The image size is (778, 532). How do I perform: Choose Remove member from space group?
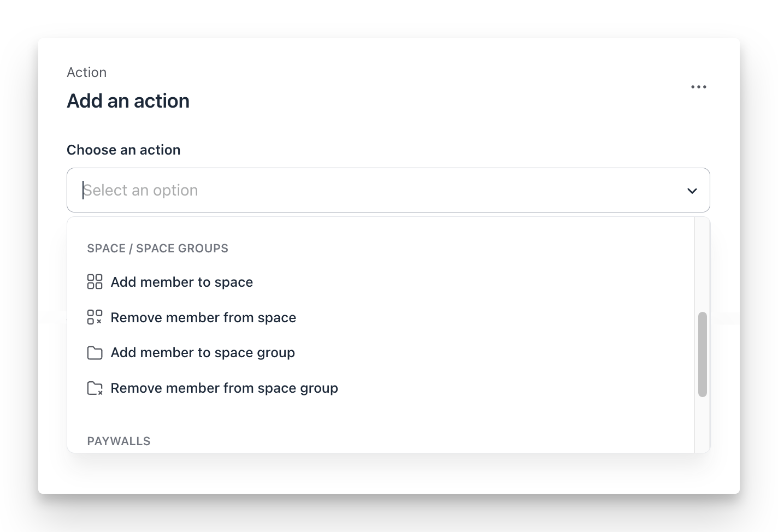point(224,388)
